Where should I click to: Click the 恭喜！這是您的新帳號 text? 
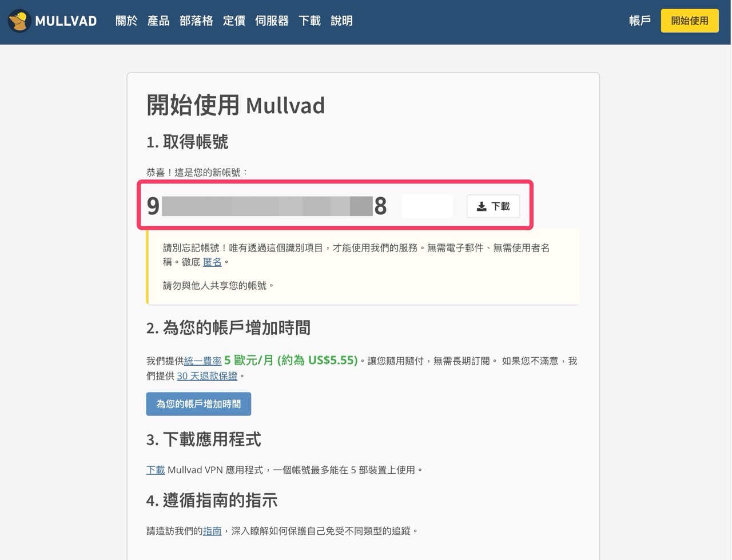pyautogui.click(x=197, y=173)
